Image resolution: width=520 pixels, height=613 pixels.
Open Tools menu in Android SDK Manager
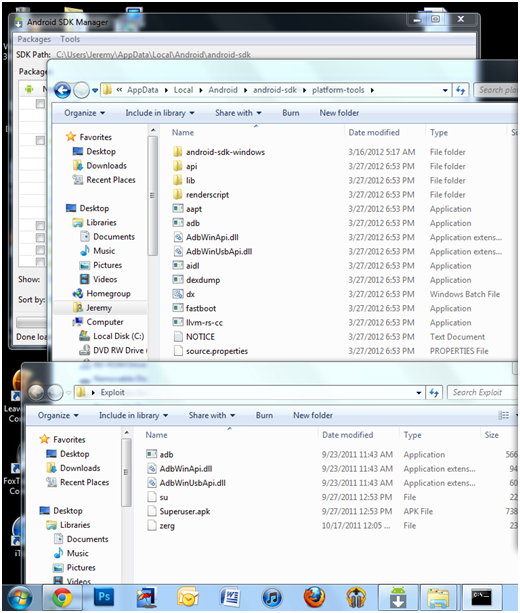70,39
